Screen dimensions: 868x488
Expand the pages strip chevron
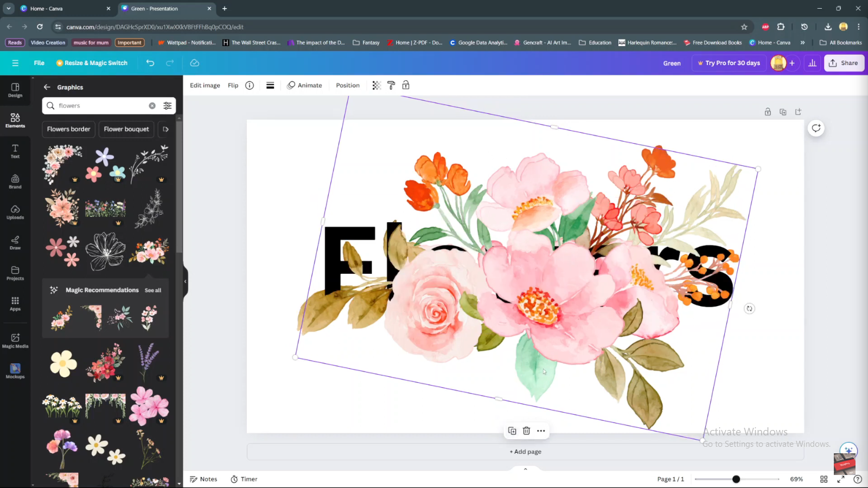tap(525, 469)
